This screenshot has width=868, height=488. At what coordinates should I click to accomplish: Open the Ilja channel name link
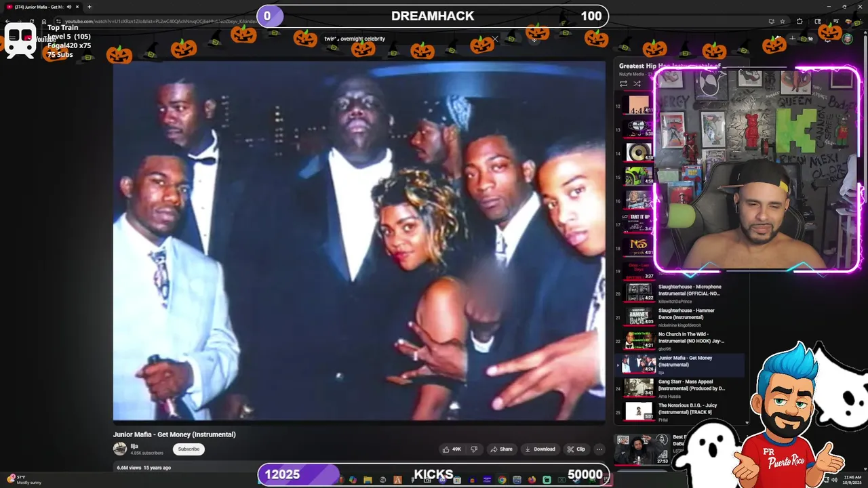point(134,446)
